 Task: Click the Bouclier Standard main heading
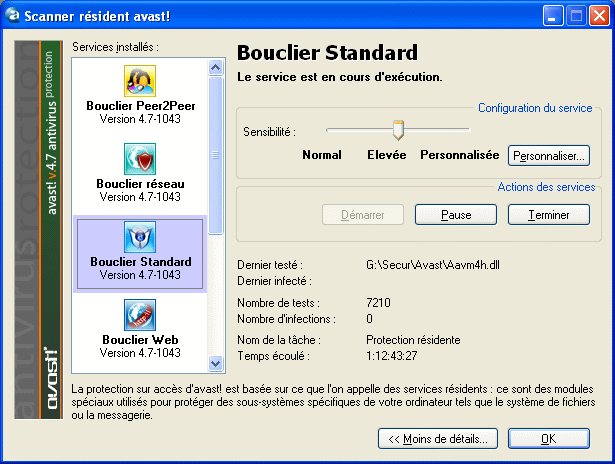coord(328,53)
